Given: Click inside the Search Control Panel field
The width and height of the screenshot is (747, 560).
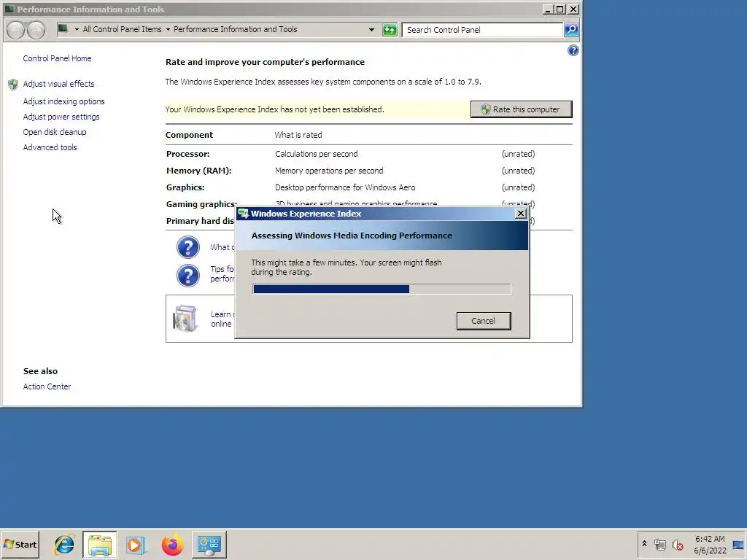Looking at the screenshot, I should coord(482,30).
